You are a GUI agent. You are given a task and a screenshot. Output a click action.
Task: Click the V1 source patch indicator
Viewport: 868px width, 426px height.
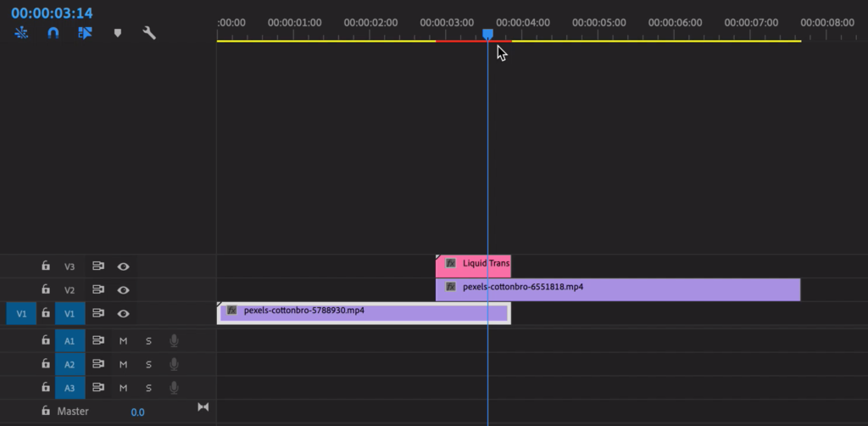click(x=22, y=314)
